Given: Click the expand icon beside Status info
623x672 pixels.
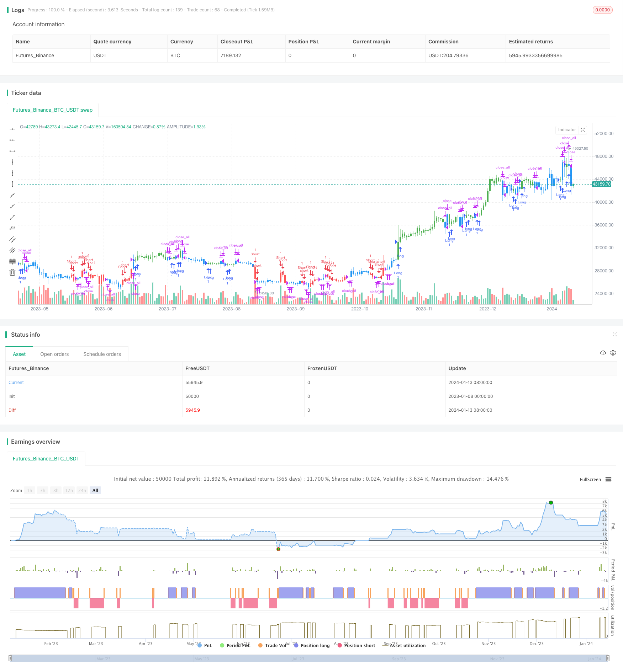Looking at the screenshot, I should (614, 334).
